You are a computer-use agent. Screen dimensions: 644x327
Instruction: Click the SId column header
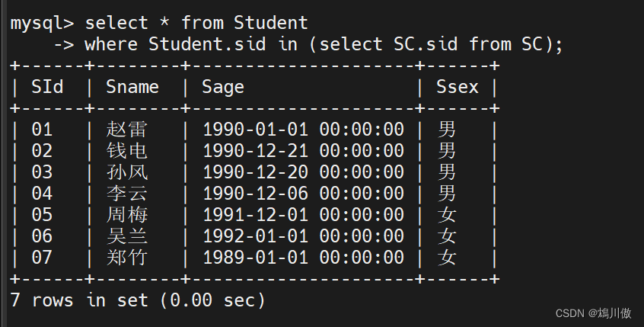point(47,87)
